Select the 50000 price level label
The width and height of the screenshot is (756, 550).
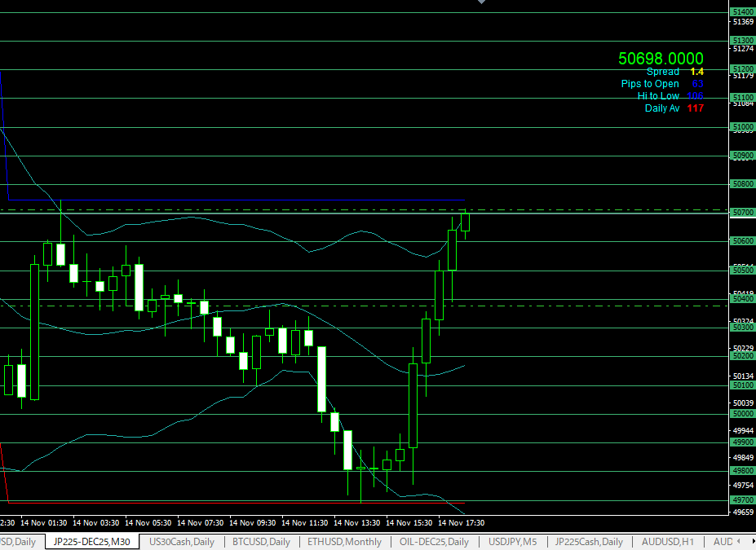[x=742, y=414]
